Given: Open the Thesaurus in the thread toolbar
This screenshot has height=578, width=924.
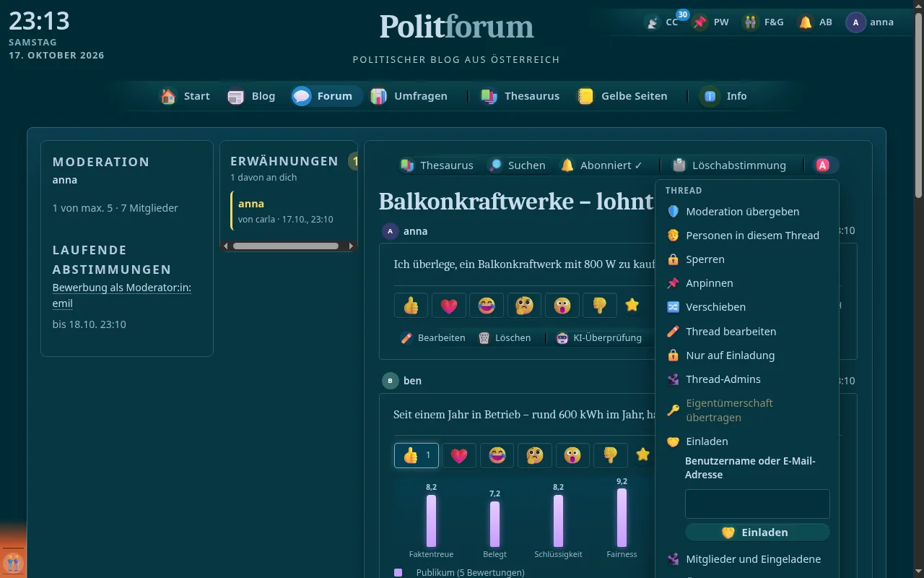Looking at the screenshot, I should point(437,165).
